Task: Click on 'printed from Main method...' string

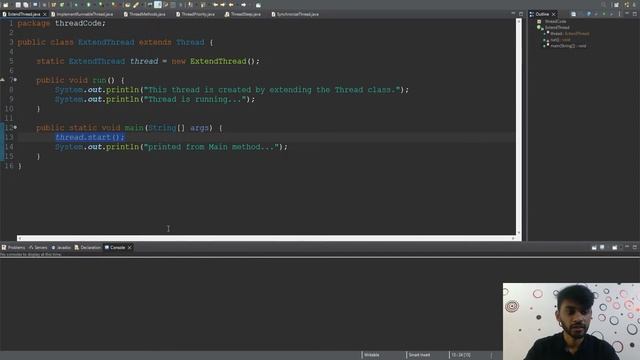Action: pyautogui.click(x=212, y=147)
